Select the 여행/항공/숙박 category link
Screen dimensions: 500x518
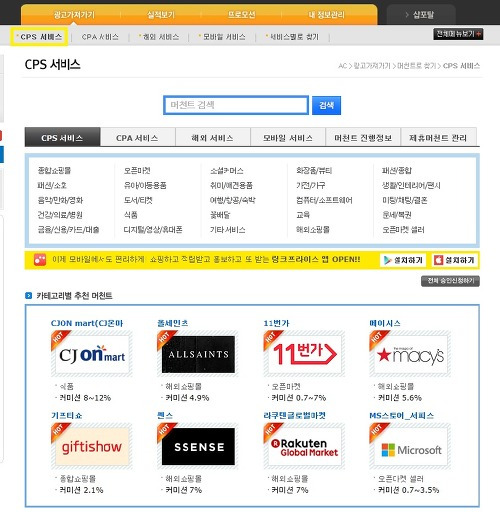point(233,200)
